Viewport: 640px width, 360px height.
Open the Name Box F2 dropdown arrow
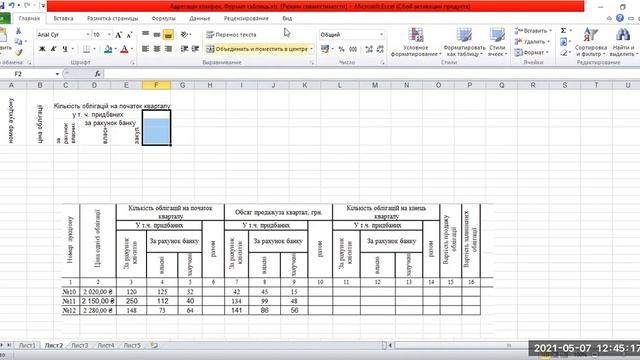(x=57, y=74)
